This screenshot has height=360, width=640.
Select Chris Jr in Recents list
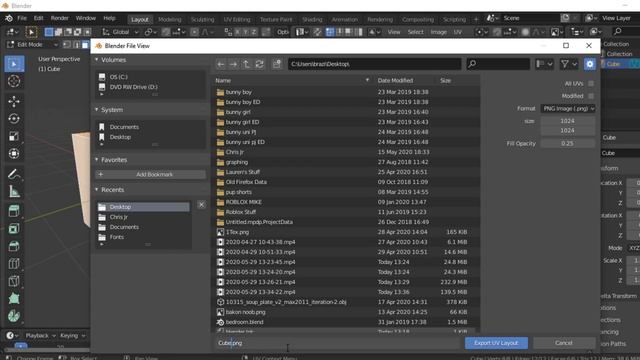(144, 217)
